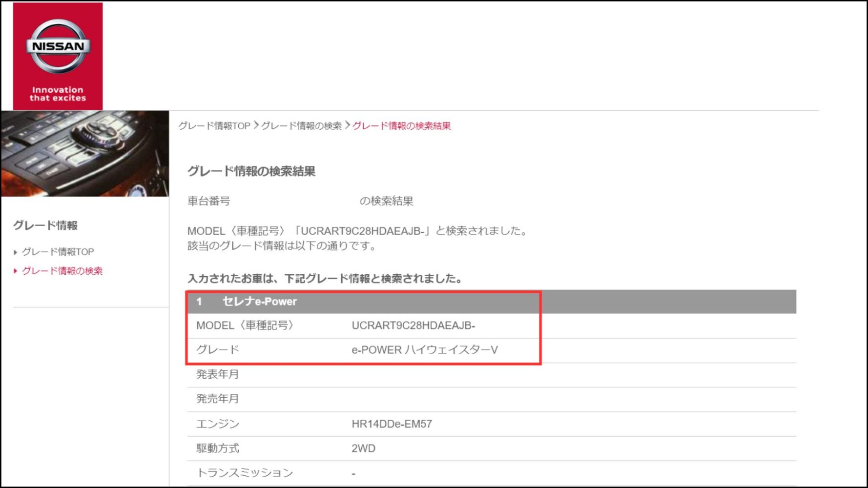868x488 pixels.
Task: Select the セレナe-Power result header row
Action: 492,302
